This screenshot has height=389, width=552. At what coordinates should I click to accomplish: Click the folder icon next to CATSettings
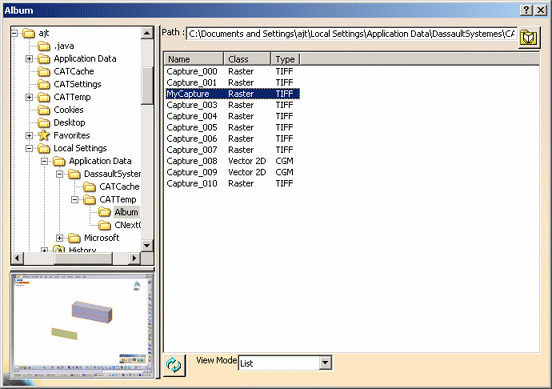(44, 84)
